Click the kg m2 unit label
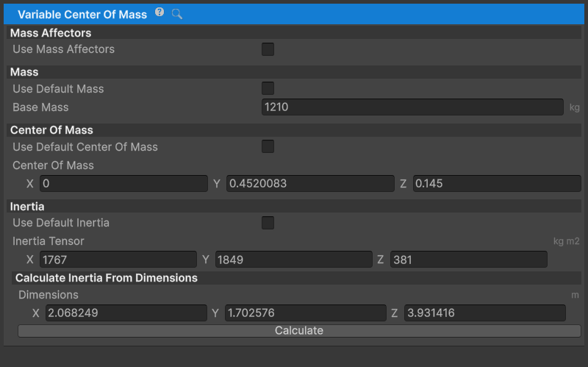This screenshot has height=367, width=588. point(567,241)
